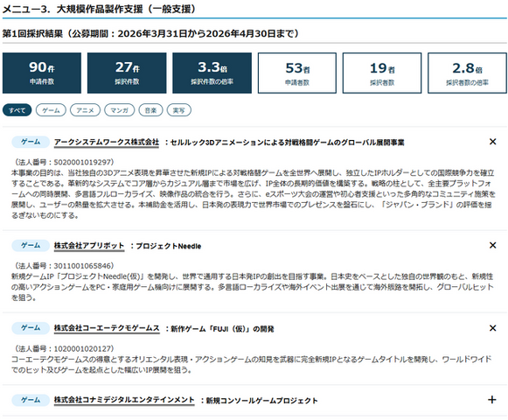Click ゲーム tag on アークシステムワークス row
This screenshot has height=420, width=508.
[31, 142]
